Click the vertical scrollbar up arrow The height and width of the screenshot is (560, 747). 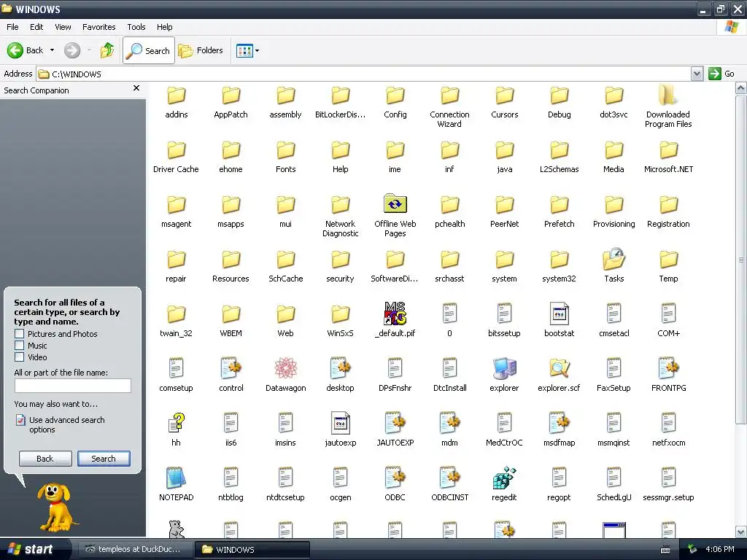tap(741, 88)
